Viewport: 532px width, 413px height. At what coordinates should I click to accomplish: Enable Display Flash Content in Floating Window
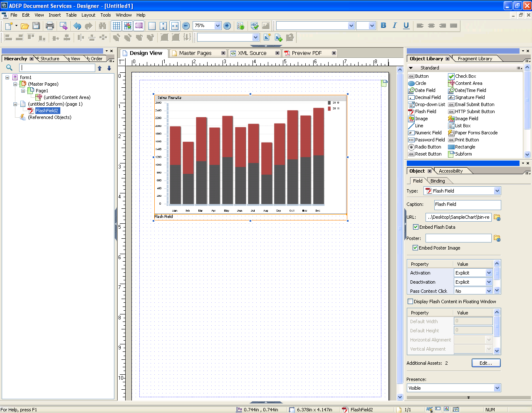(x=411, y=302)
